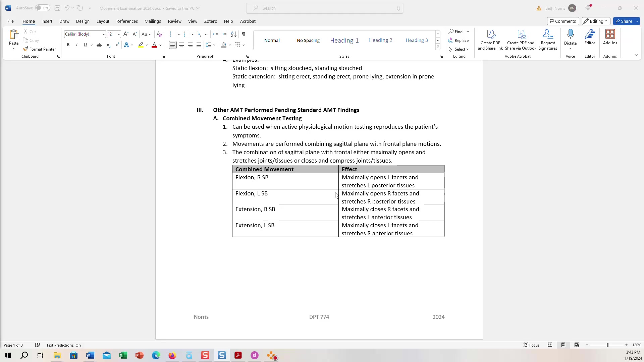Open the Zotero tab
The image size is (644, 362).
click(x=210, y=21)
